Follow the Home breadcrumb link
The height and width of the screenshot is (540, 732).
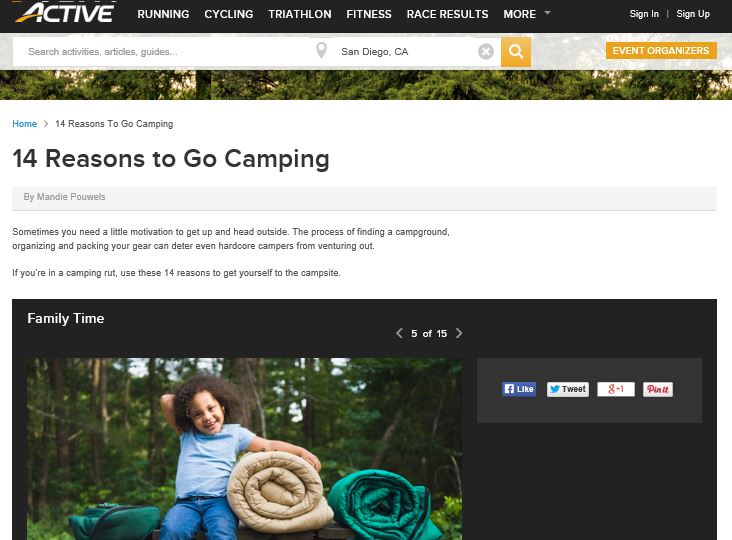[24, 124]
